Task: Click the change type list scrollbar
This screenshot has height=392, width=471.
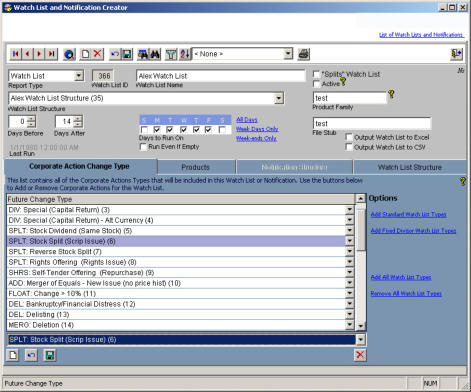Action: [x=361, y=263]
